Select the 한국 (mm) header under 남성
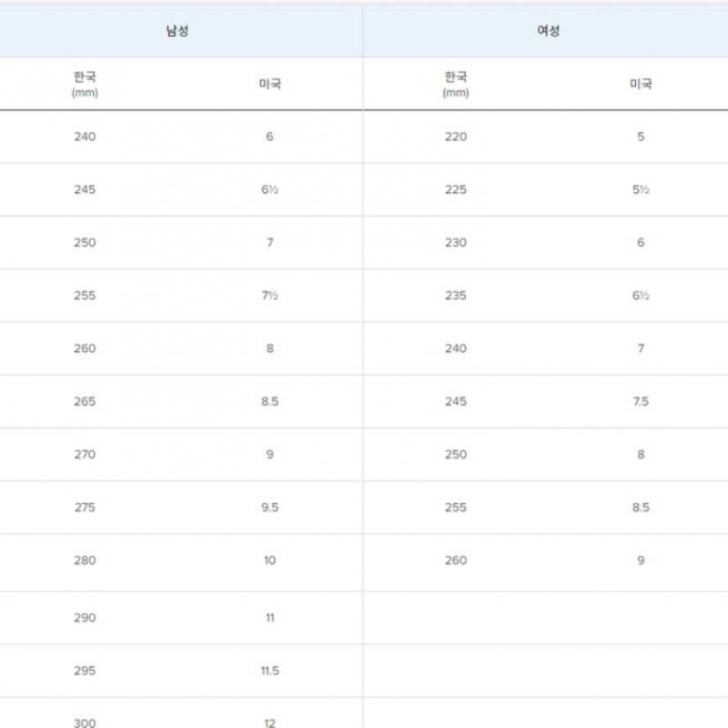This screenshot has height=728, width=728. point(85,84)
